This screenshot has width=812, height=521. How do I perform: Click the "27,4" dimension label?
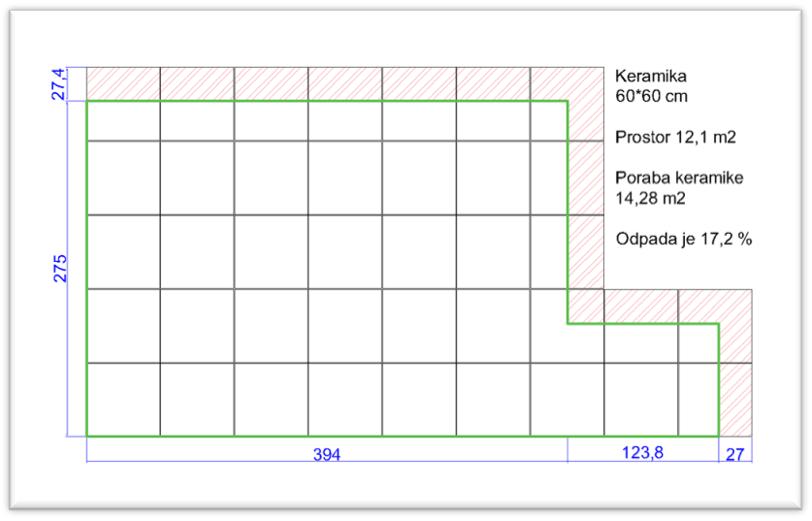[59, 84]
